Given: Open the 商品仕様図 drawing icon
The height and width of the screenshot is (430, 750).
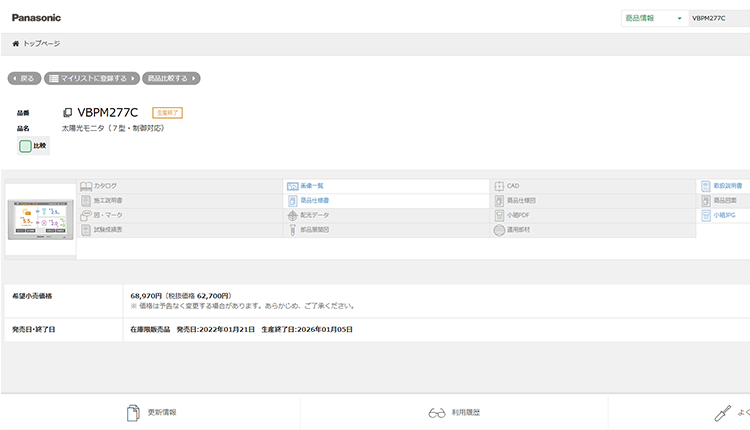Looking at the screenshot, I should tap(499, 201).
